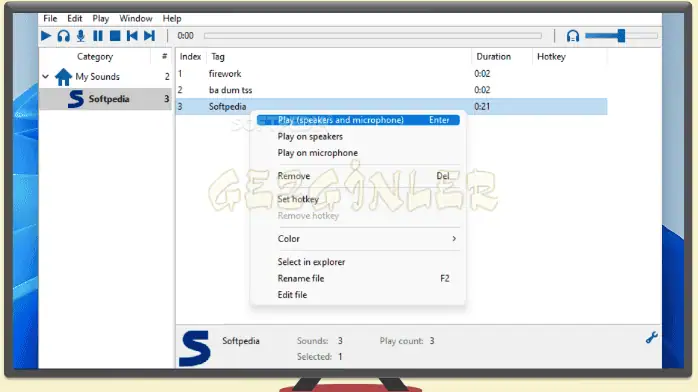
Task: Select the firework sound row
Action: point(392,73)
